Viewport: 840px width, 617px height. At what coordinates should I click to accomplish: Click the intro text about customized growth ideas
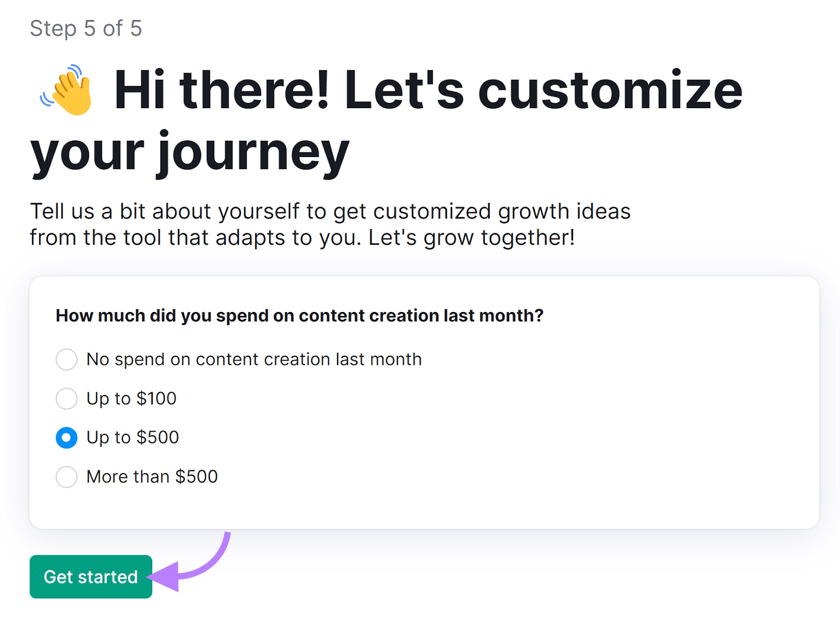[x=331, y=211]
